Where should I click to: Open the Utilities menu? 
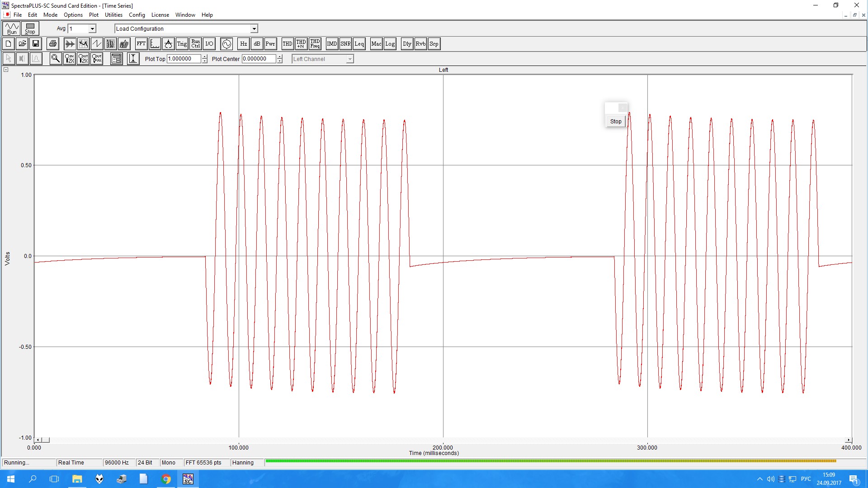coord(113,15)
